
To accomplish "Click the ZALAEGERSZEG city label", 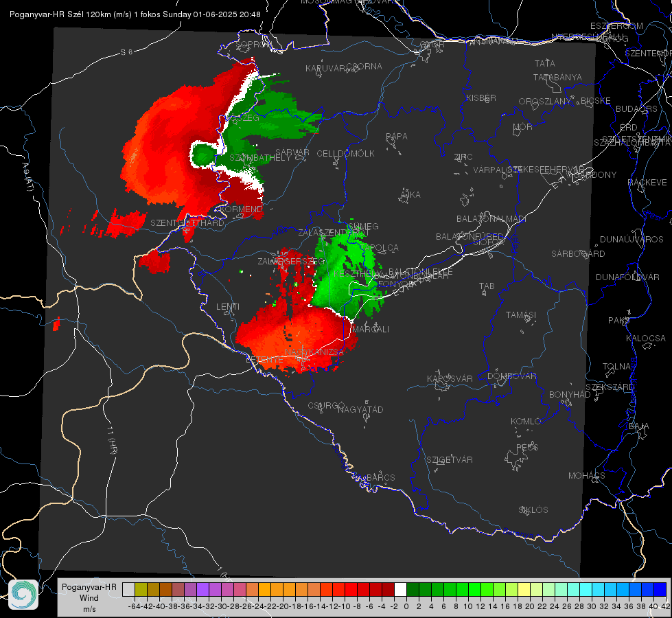I will pyautogui.click(x=290, y=261).
